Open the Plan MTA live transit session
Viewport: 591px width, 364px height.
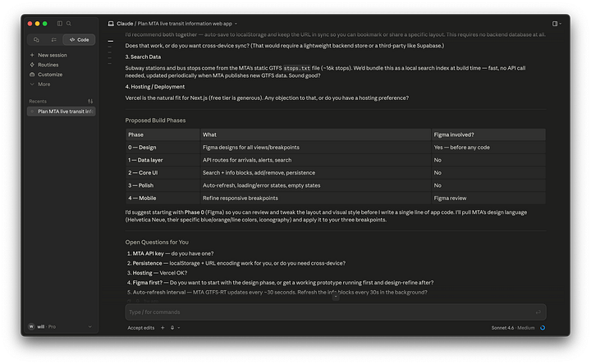click(x=61, y=111)
